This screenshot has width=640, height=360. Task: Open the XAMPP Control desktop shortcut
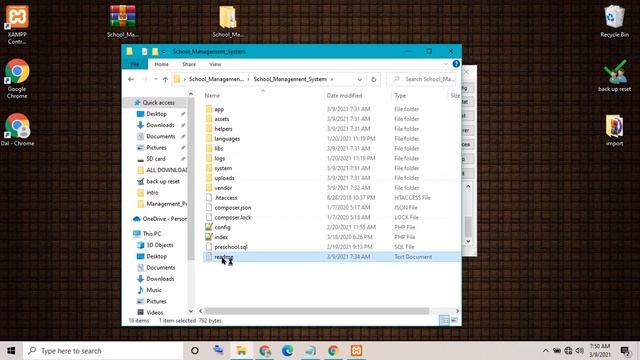pos(17,24)
